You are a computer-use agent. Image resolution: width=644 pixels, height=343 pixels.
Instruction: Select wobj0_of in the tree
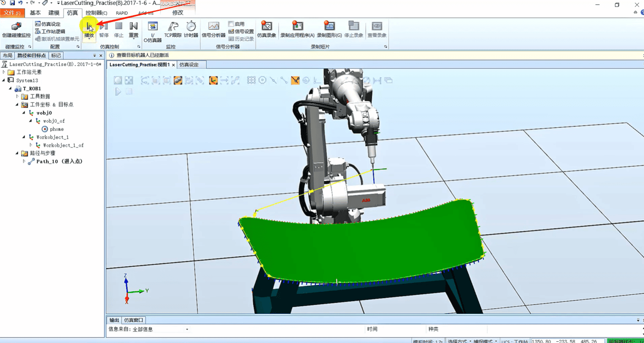pos(54,121)
